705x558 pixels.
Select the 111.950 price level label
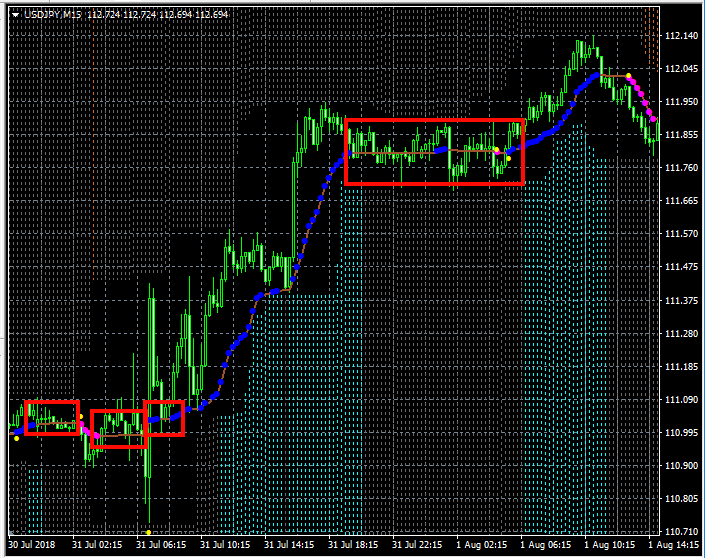click(682, 102)
